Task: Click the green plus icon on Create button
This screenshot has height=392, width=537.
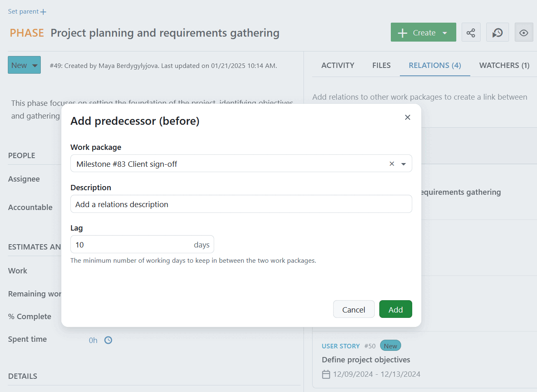Action: click(x=402, y=32)
